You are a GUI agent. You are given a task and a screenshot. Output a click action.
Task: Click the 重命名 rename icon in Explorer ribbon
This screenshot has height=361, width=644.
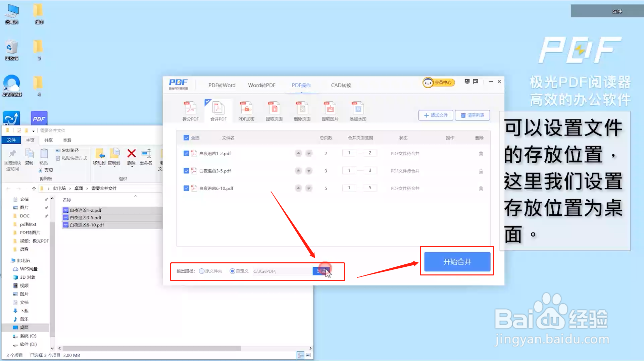pyautogui.click(x=146, y=153)
